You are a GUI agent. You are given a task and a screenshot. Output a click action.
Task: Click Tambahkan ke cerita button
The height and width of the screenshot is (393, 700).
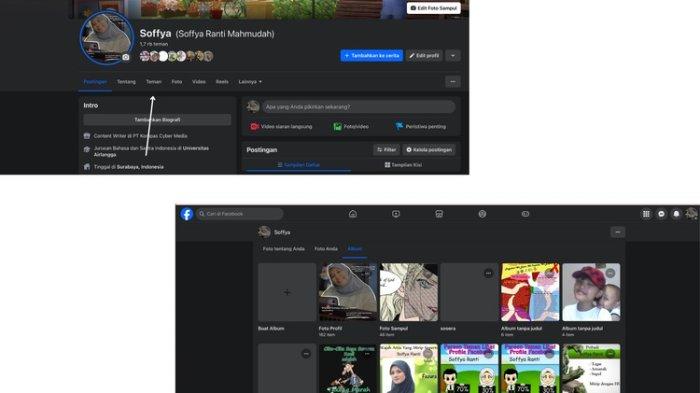371,55
